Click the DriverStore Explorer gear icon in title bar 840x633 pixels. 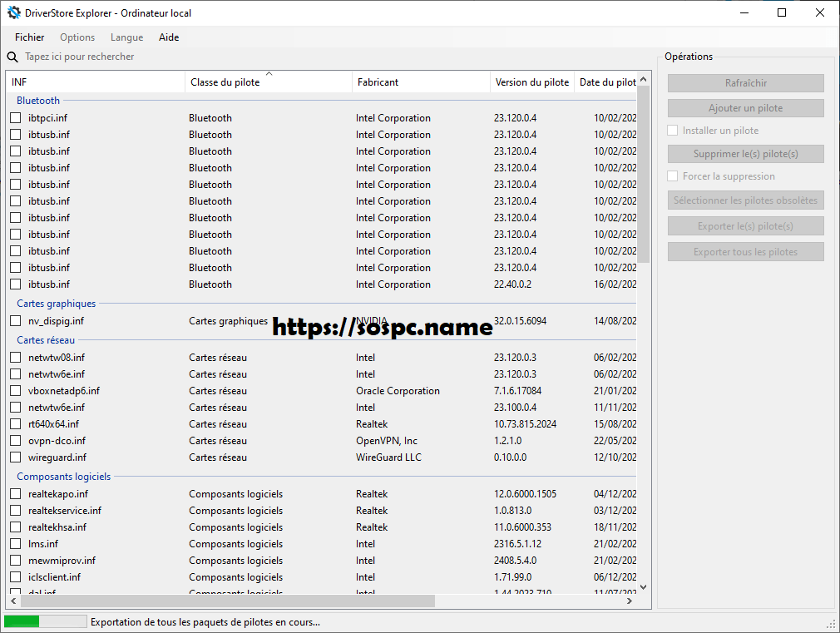pyautogui.click(x=13, y=12)
